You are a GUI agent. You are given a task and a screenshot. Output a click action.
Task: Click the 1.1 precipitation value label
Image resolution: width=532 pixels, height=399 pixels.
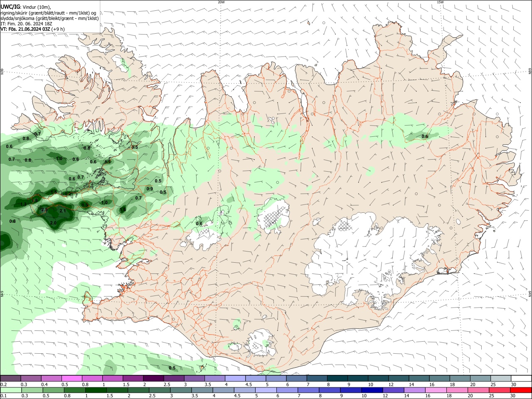pos(108,162)
